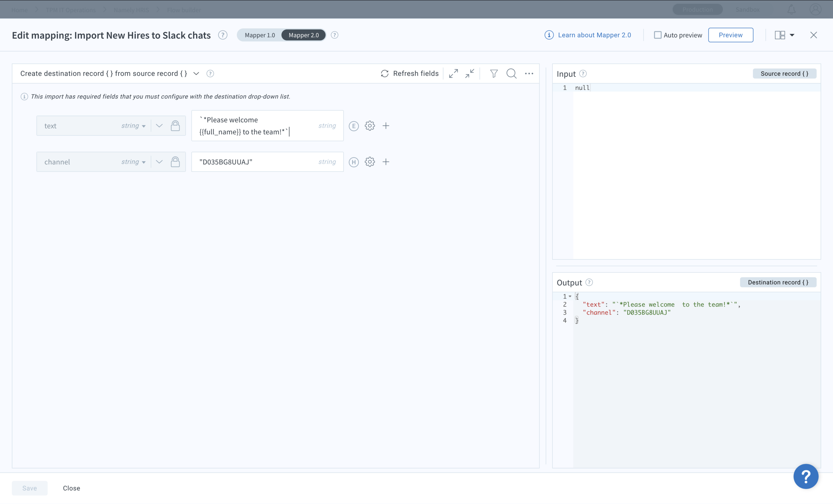Close the Edit mapping dialog with the X
Viewport: 833px width, 504px height.
[813, 35]
